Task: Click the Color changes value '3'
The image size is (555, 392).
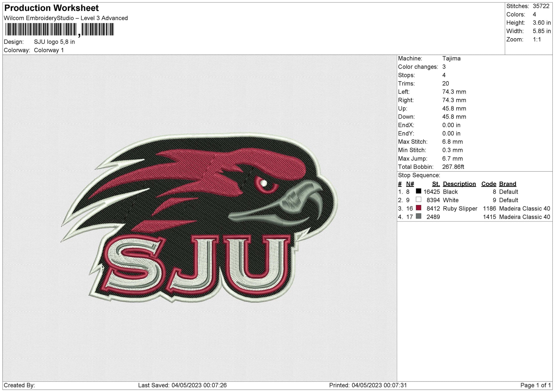Action: point(444,67)
